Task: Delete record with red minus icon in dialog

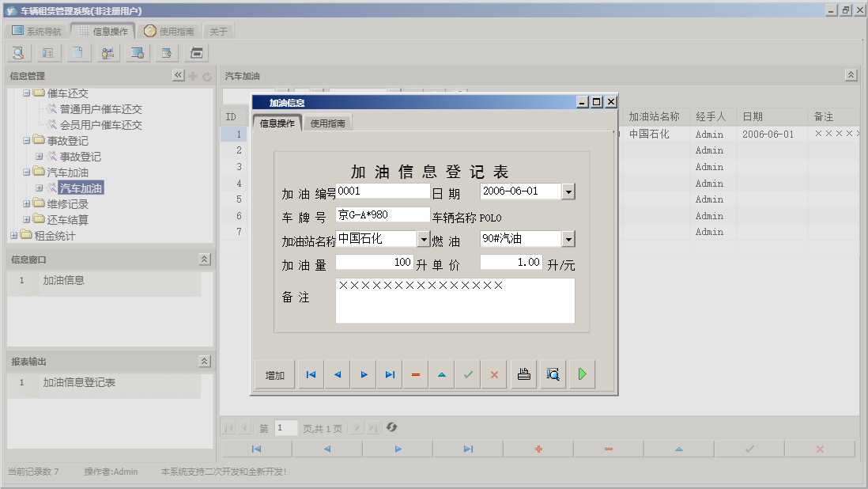Action: click(x=416, y=375)
